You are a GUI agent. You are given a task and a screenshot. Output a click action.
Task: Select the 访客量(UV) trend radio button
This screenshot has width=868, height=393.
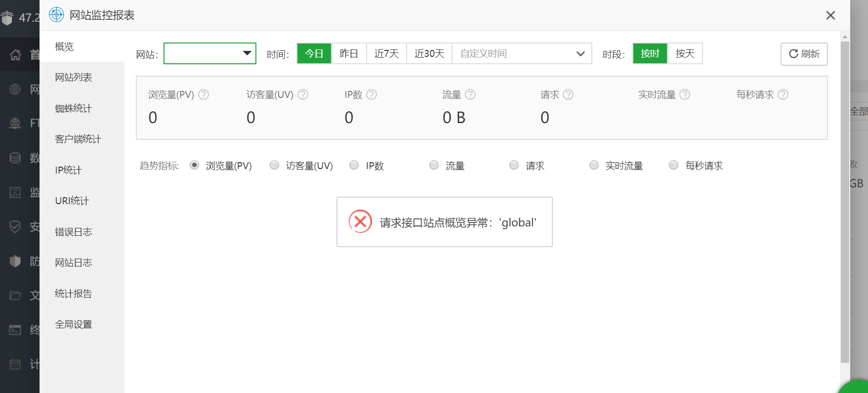point(274,165)
